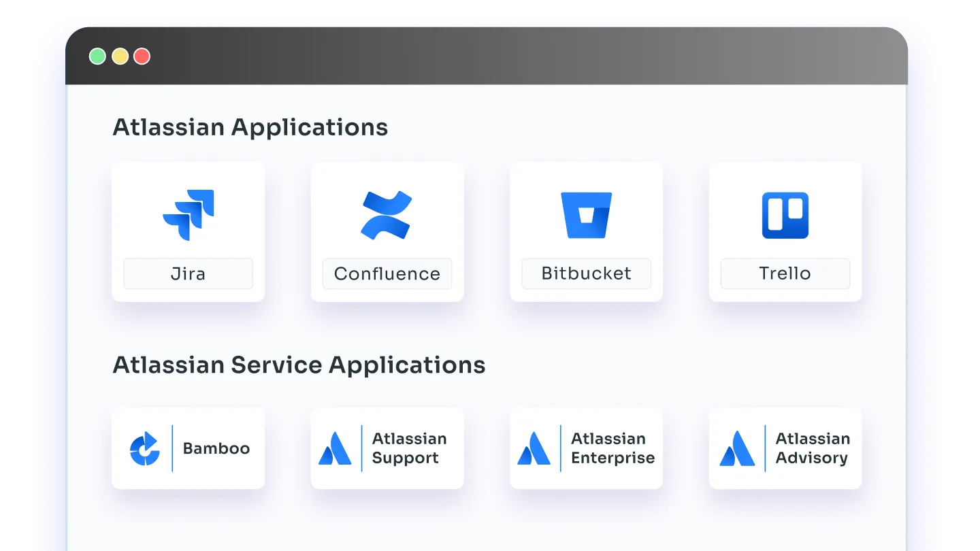This screenshot has width=980, height=551.
Task: Click the red window control dot
Action: (x=142, y=56)
